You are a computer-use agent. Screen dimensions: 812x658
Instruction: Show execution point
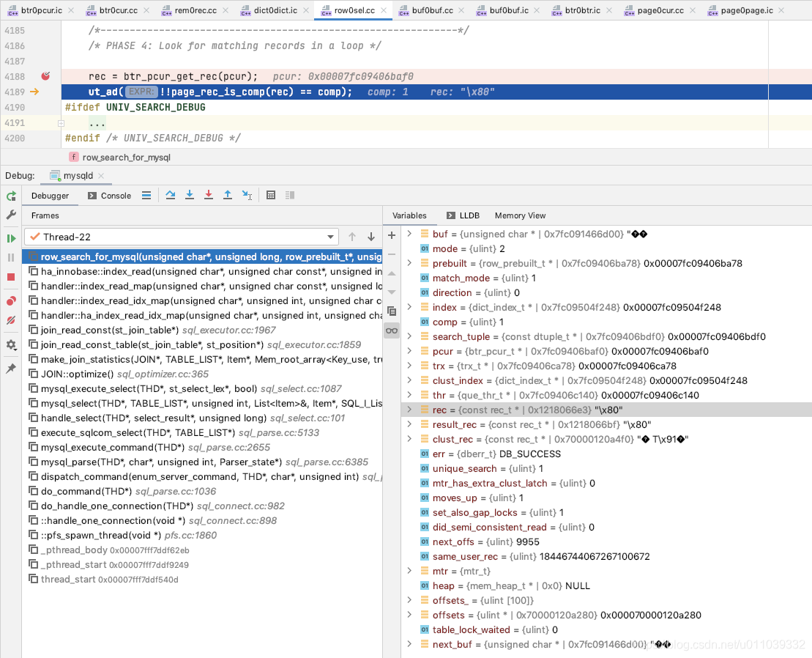[146, 196]
